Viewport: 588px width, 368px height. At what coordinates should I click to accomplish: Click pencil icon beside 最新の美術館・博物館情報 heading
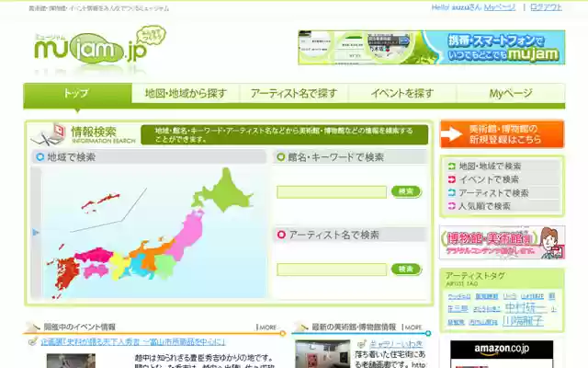coord(302,328)
